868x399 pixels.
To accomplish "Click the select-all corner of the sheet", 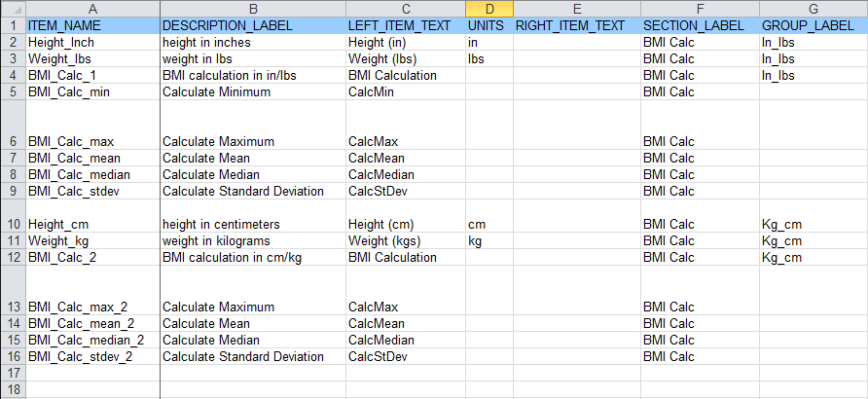I will pyautogui.click(x=12, y=8).
